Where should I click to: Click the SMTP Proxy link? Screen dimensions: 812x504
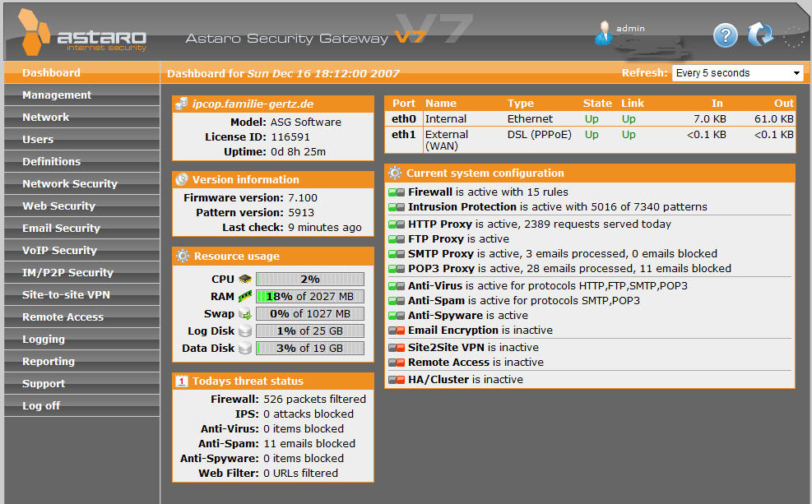(x=441, y=253)
